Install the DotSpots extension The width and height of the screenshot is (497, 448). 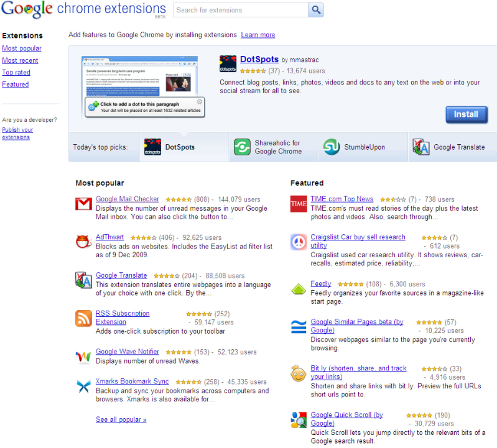[467, 114]
